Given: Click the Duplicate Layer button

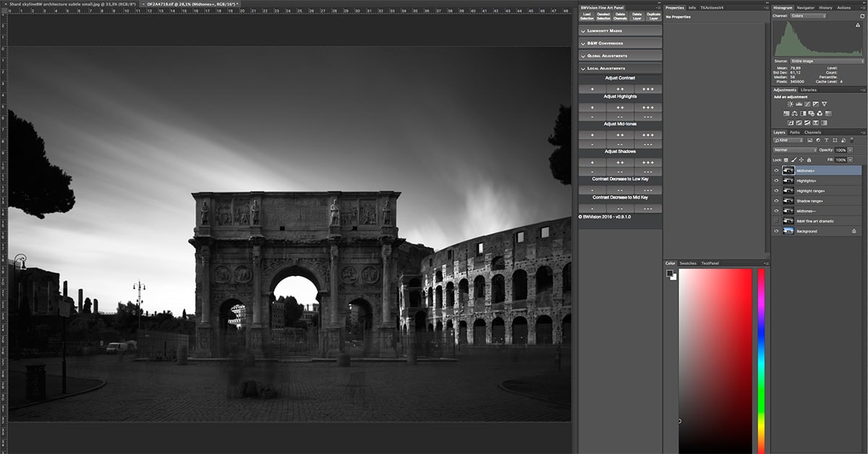Looking at the screenshot, I should pos(653,16).
